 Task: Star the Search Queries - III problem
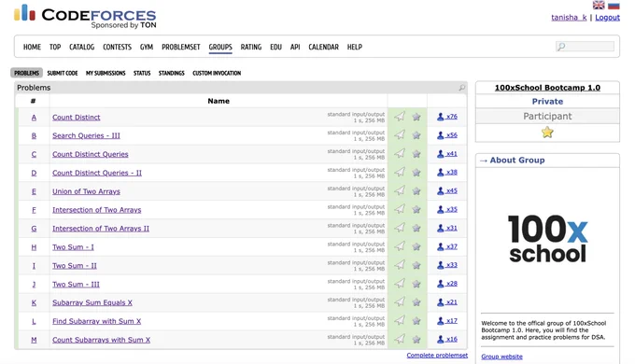pos(416,135)
